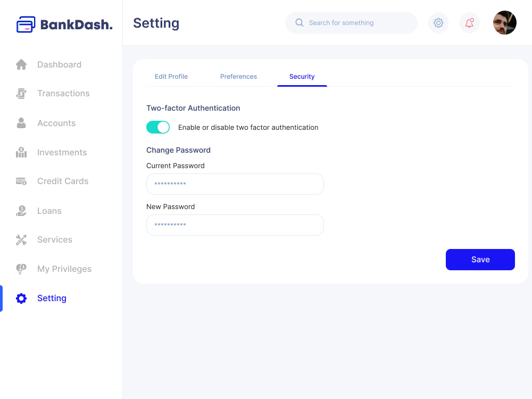Screen dimensions: 532x399
Task: Click the Transactions icon in sidebar
Action: (21, 93)
